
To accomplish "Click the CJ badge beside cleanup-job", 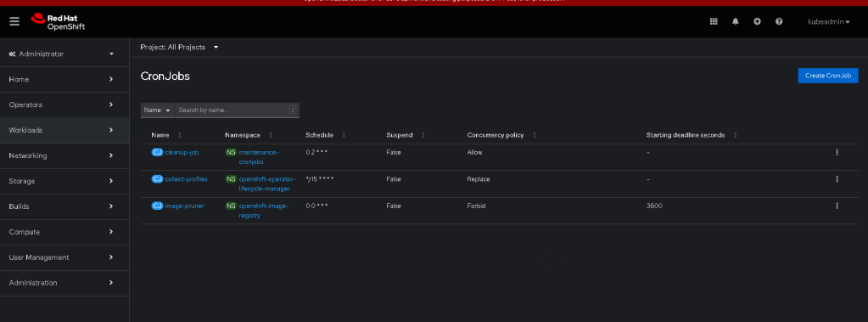I will point(157,152).
